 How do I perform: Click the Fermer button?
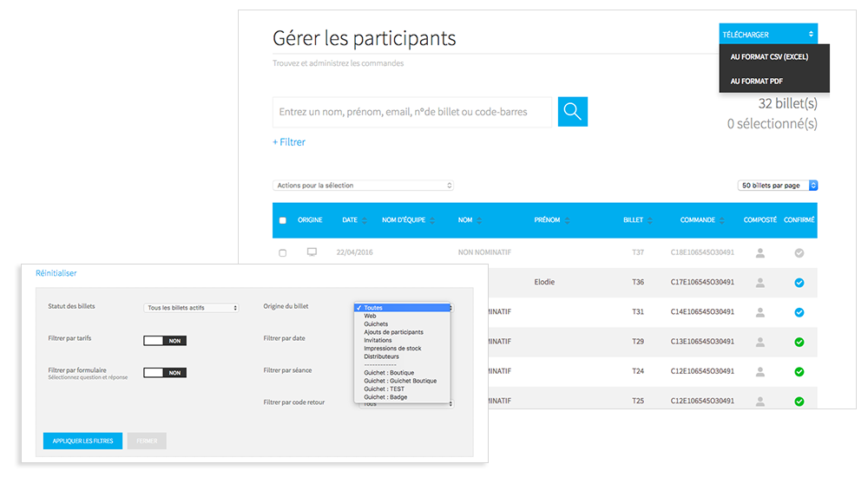click(x=147, y=441)
